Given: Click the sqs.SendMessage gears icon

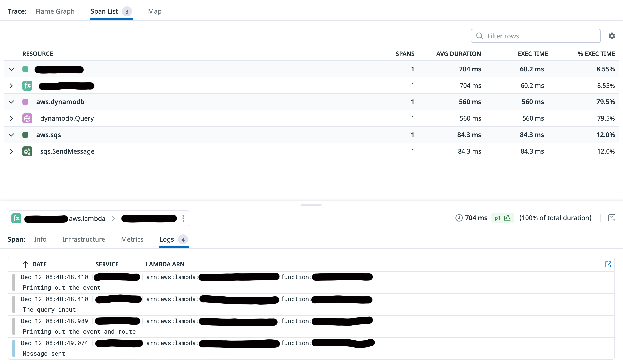Looking at the screenshot, I should 27,151.
